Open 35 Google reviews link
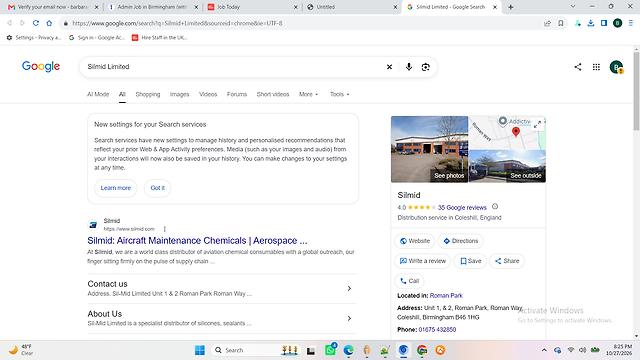This screenshot has width=640, height=360. 462,207
